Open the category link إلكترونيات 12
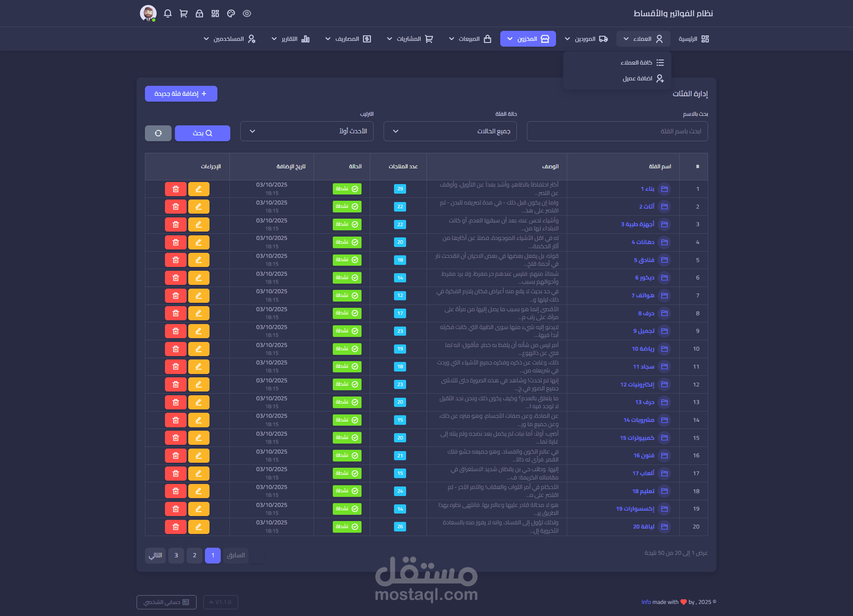The height and width of the screenshot is (616, 853). pyautogui.click(x=637, y=384)
